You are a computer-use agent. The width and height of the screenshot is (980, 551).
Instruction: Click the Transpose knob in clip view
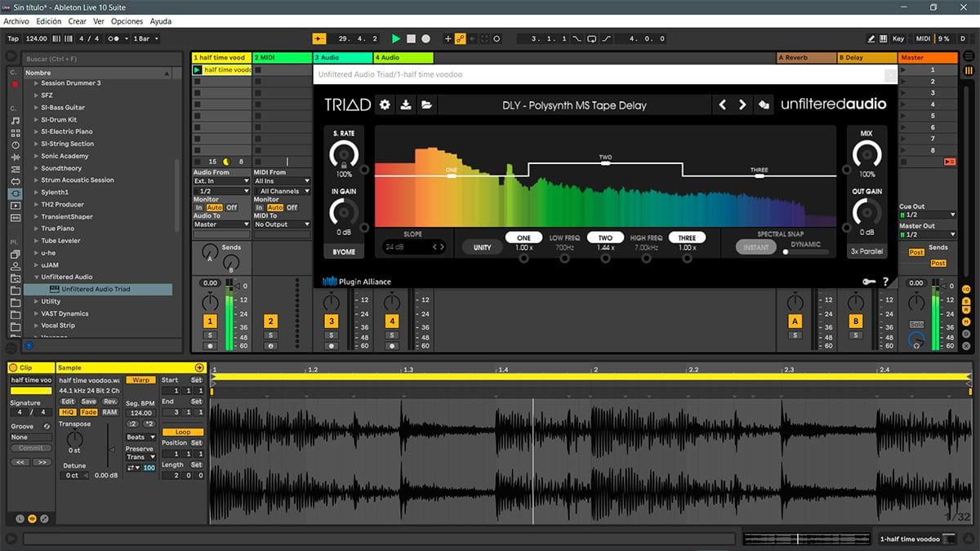click(x=74, y=438)
